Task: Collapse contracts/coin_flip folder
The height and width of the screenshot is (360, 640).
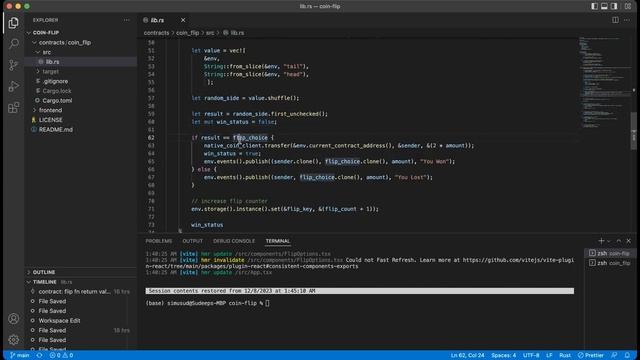Action: click(x=81, y=42)
